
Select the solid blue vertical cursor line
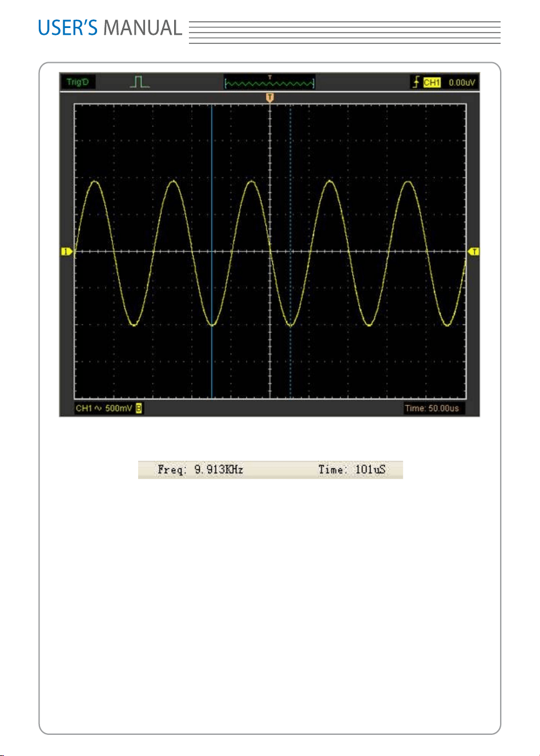[212, 251]
